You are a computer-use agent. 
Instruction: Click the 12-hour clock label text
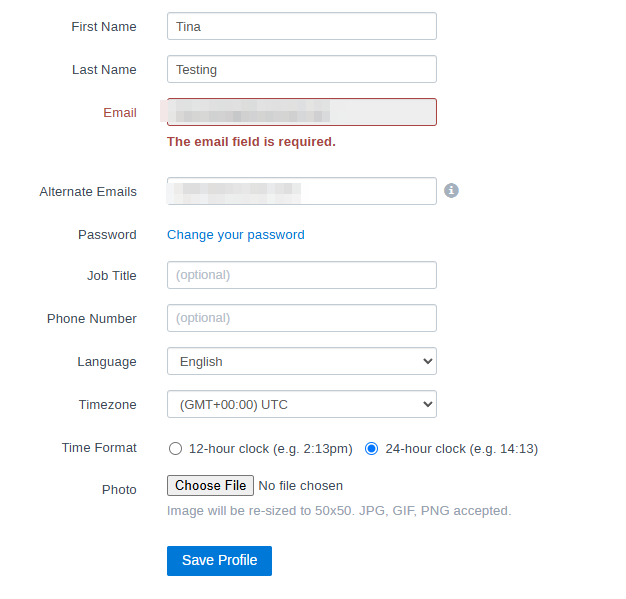[270, 449]
